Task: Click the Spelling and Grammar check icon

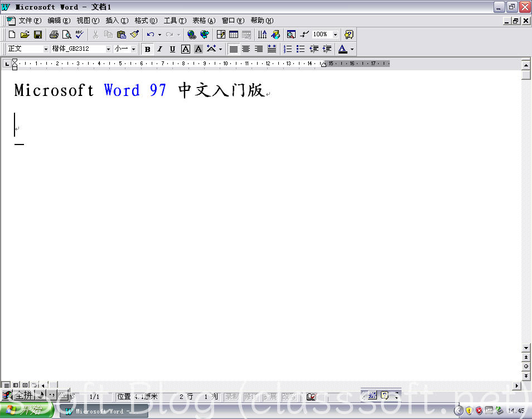Action: [79, 35]
